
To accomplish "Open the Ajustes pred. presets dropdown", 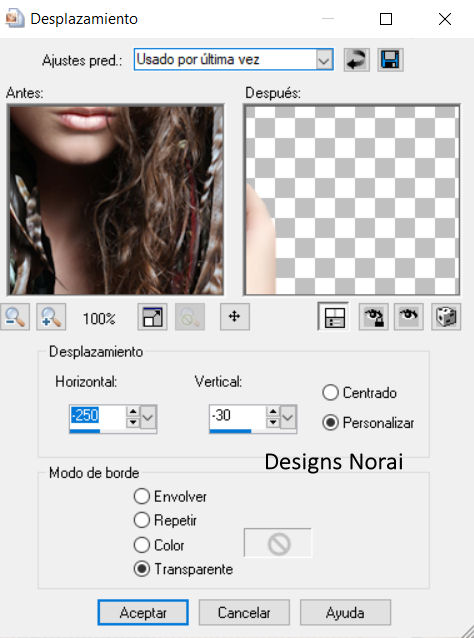I will click(x=324, y=60).
